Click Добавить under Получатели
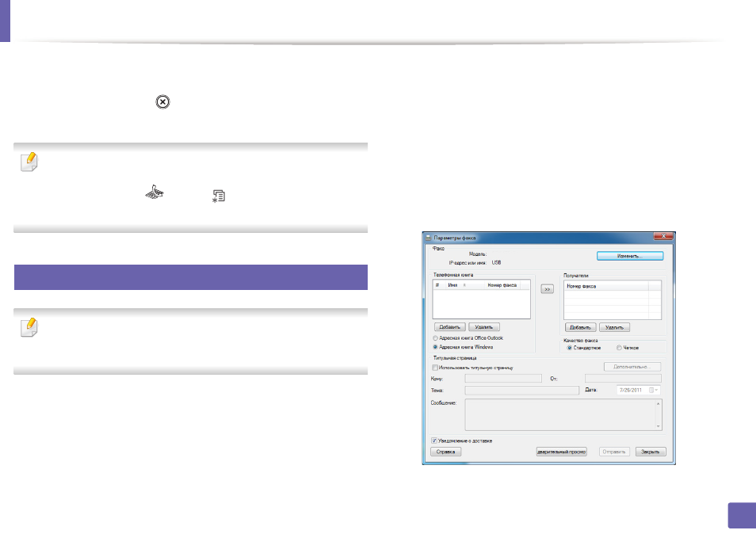This screenshot has width=756, height=534. [x=580, y=327]
